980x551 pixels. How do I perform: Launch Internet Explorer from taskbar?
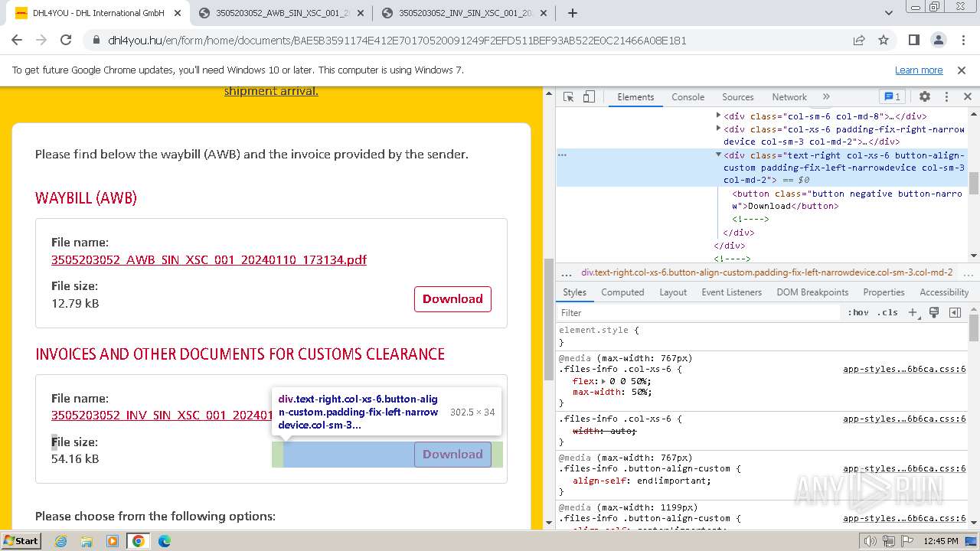pos(60,541)
